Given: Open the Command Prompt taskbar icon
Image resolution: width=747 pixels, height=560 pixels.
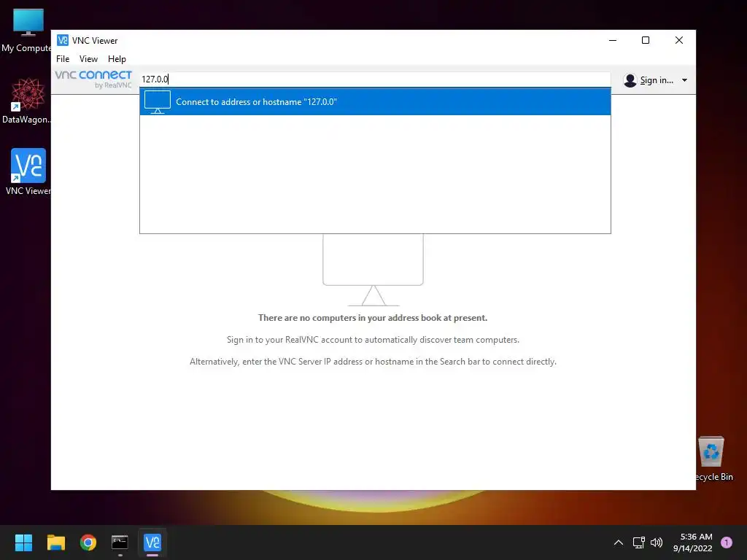Looking at the screenshot, I should coord(120,542).
